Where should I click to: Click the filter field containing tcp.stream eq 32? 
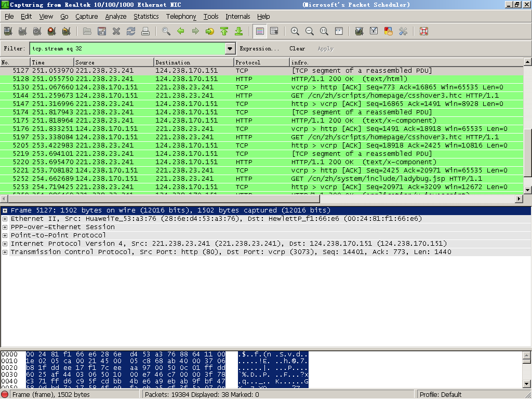(128, 48)
